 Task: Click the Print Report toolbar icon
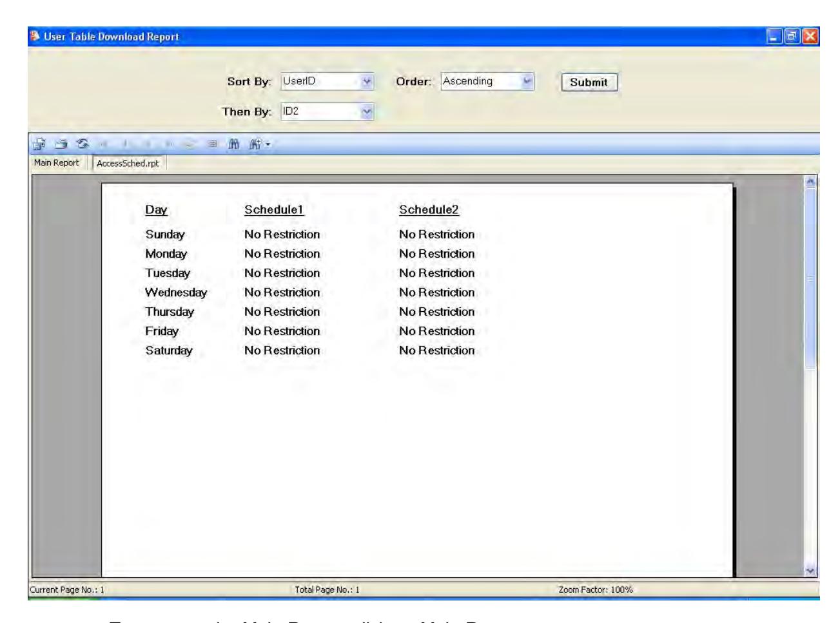61,144
